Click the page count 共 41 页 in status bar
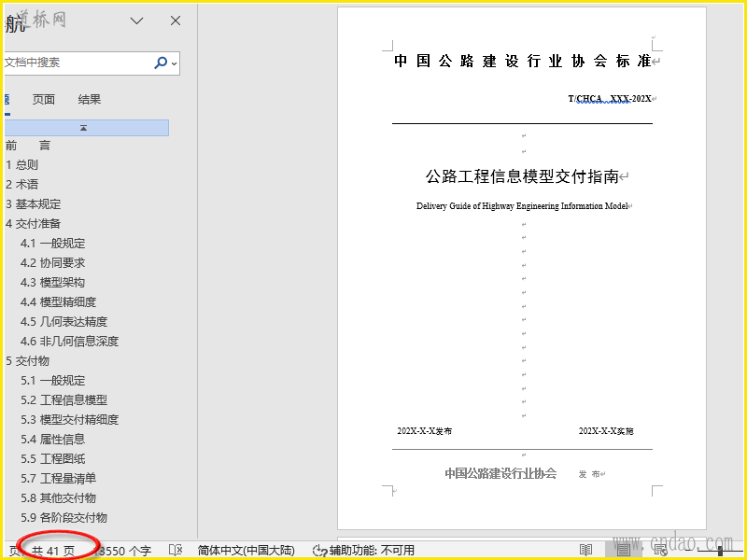 coord(53,551)
